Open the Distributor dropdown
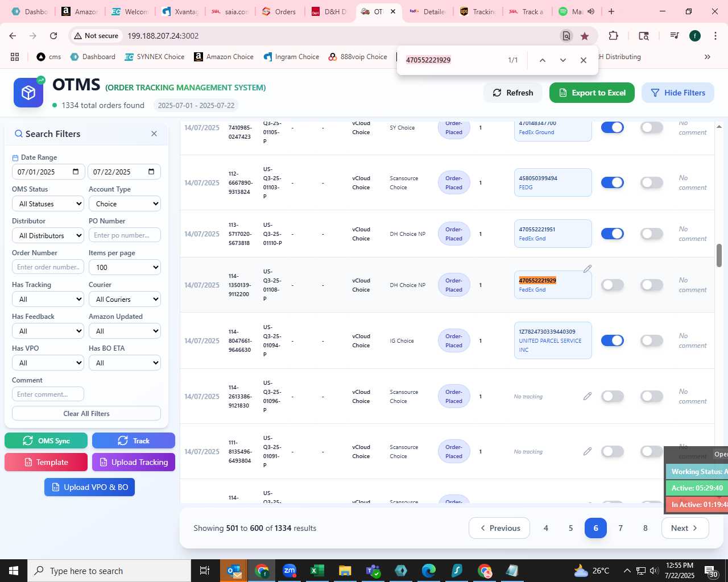The width and height of the screenshot is (728, 582). pos(48,235)
